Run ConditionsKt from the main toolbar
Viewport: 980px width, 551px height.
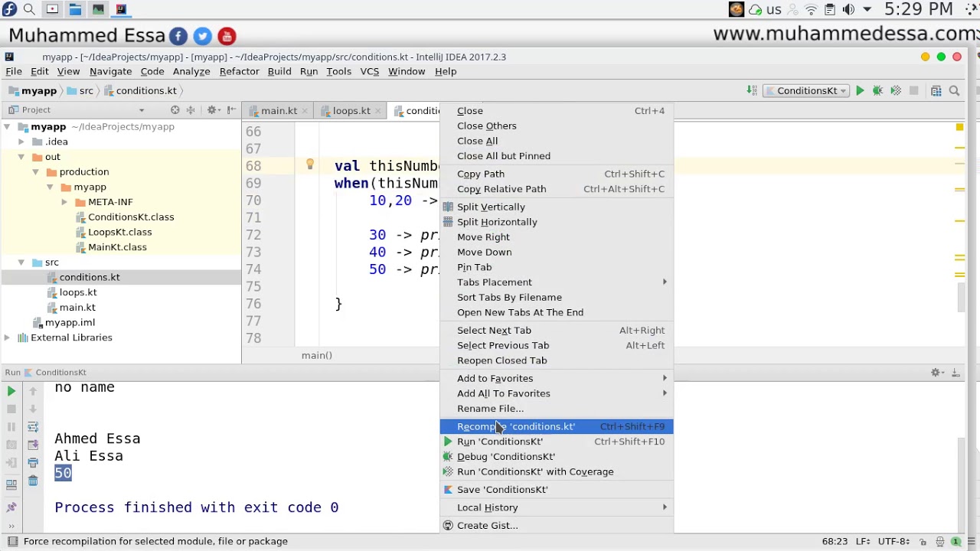click(860, 91)
